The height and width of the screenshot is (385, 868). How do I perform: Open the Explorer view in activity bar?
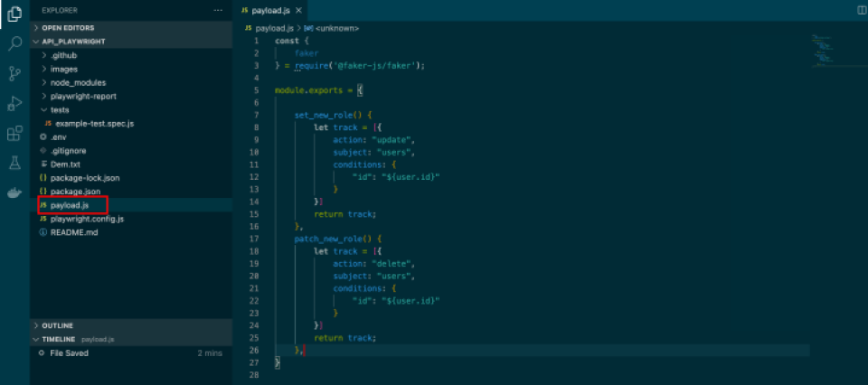pos(15,14)
